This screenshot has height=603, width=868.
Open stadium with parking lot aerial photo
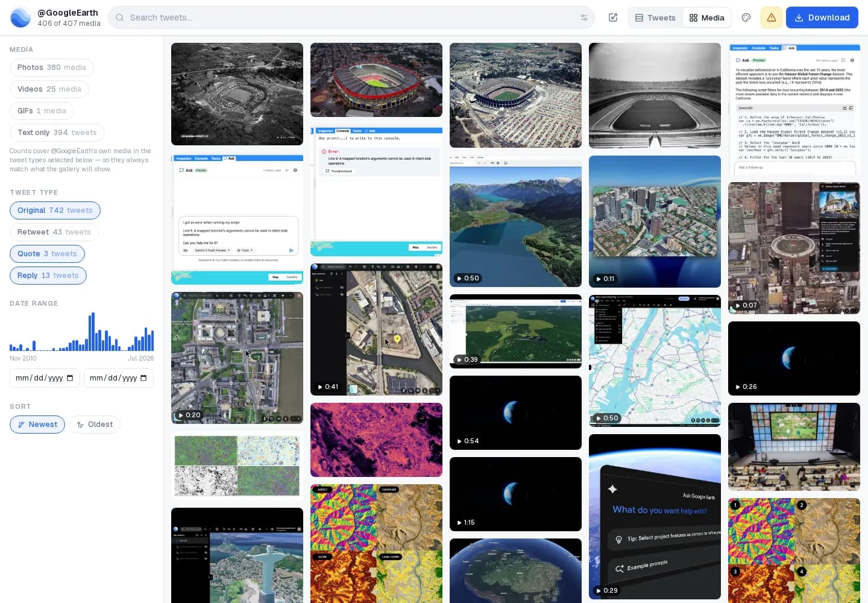(515, 95)
